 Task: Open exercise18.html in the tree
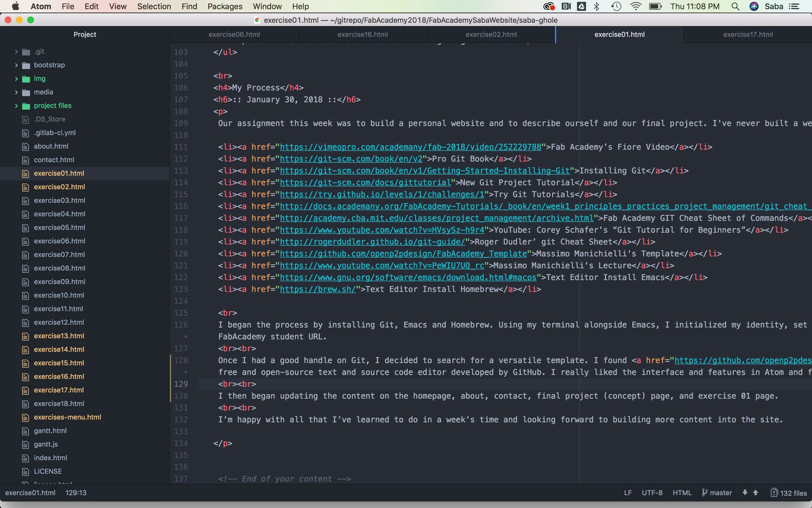pyautogui.click(x=59, y=403)
